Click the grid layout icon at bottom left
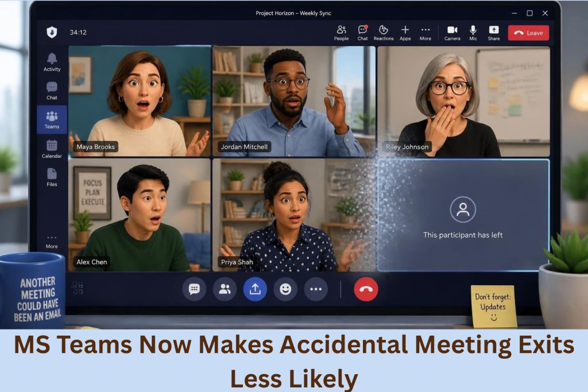The height and width of the screenshot is (392, 588). 78,288
